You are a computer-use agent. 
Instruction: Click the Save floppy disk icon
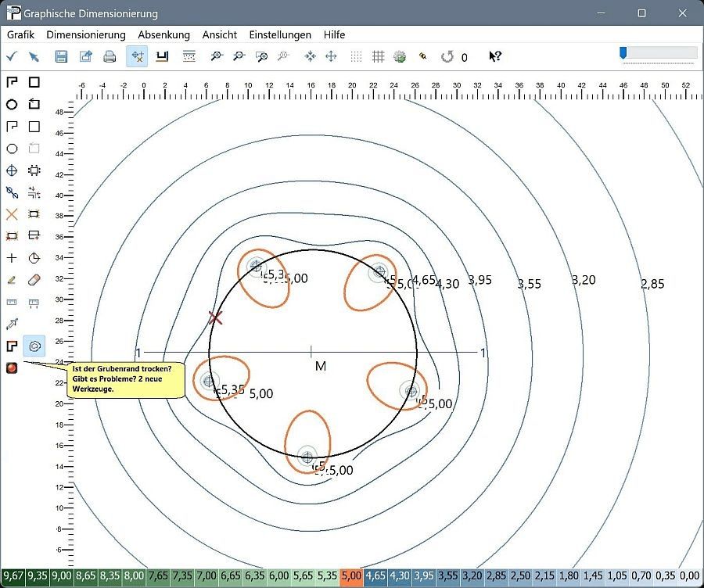pyautogui.click(x=62, y=56)
